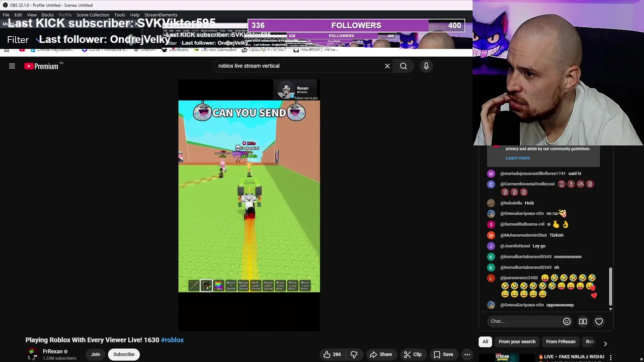
Task: Open FrRexan channel avatar
Action: (32, 354)
